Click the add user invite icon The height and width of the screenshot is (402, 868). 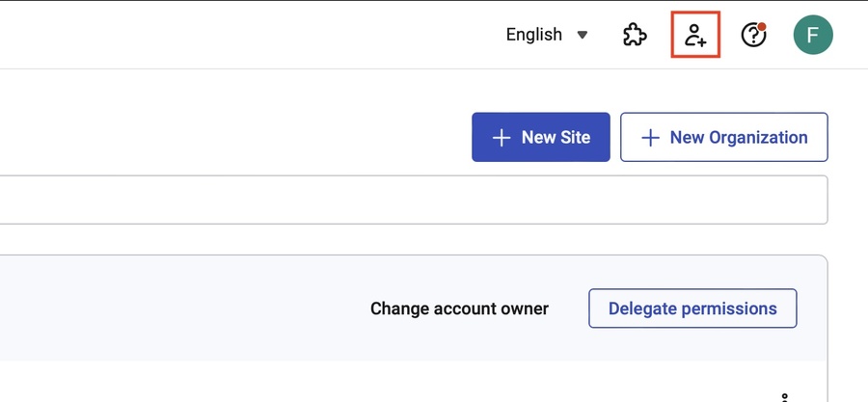pos(695,36)
